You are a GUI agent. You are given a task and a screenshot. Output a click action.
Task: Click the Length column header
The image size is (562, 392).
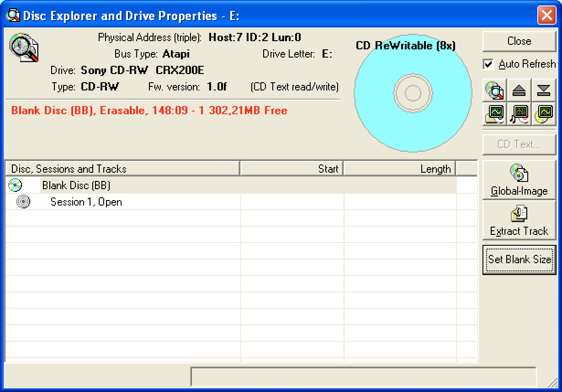click(400, 169)
